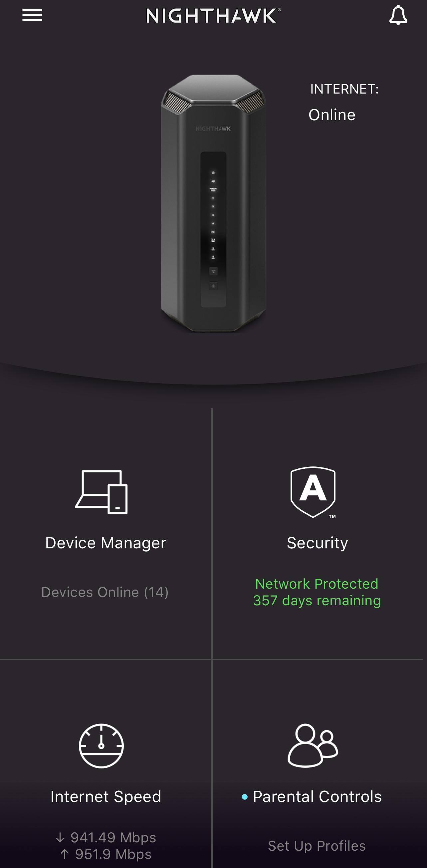Viewport: 427px width, 868px height.
Task: Open the hamburger menu
Action: tap(32, 15)
